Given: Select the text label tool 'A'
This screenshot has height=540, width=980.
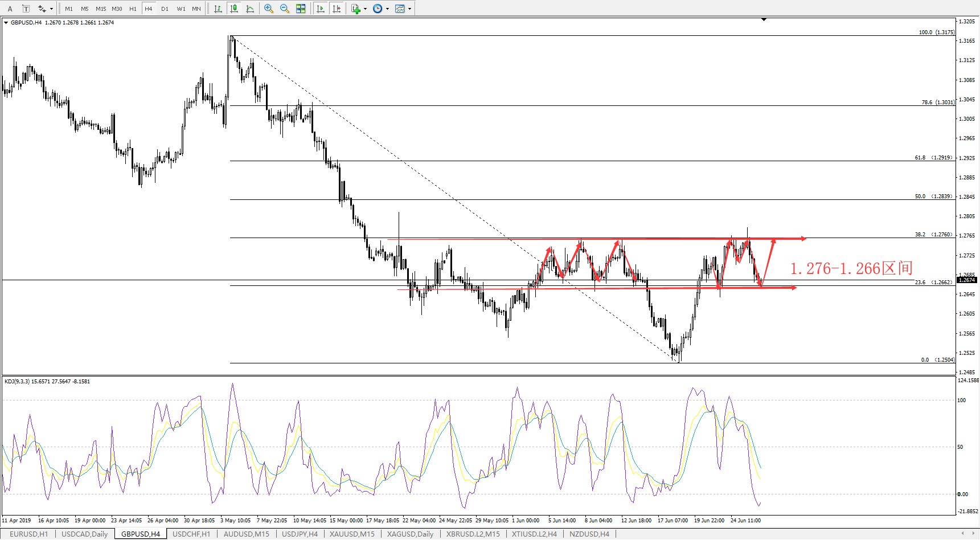Looking at the screenshot, I should [10, 9].
